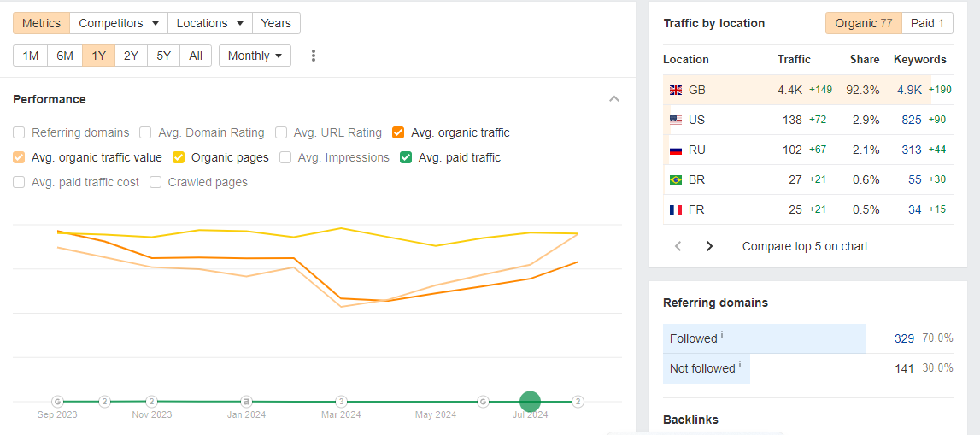Click the info icon beside Followed
Viewport: 980px width, 435px height.
722,335
